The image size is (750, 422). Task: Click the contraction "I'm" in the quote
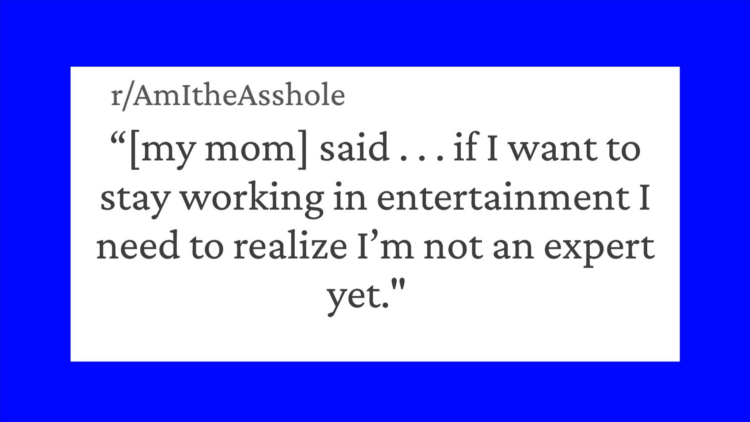[386, 246]
